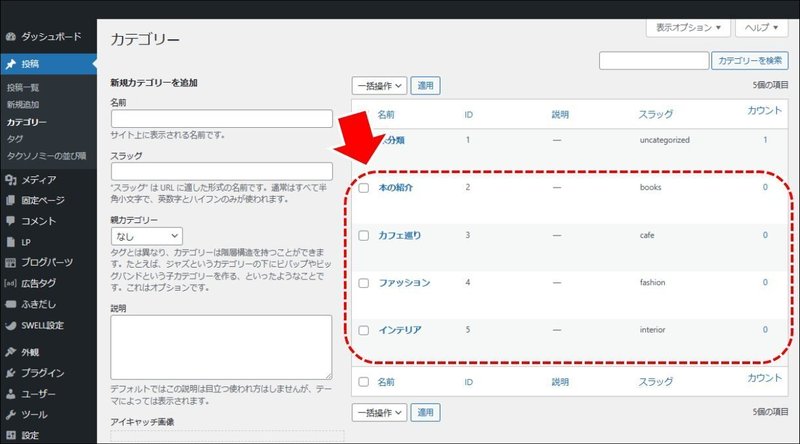Tick the checkbox for 本の紹介 category
The width and height of the screenshot is (800, 444).
pos(363,188)
